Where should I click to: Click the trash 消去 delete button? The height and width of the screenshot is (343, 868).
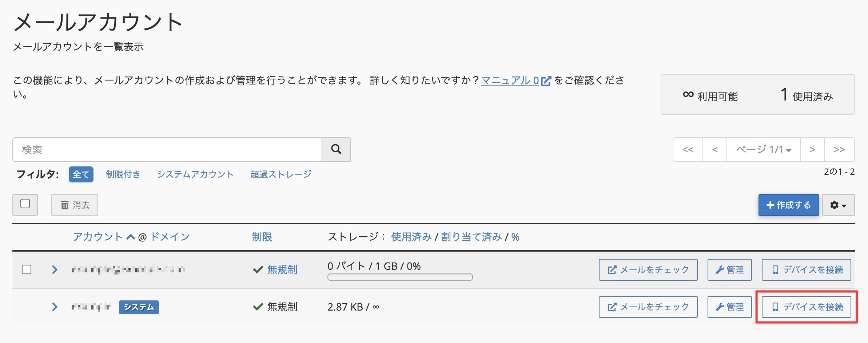[x=75, y=205]
